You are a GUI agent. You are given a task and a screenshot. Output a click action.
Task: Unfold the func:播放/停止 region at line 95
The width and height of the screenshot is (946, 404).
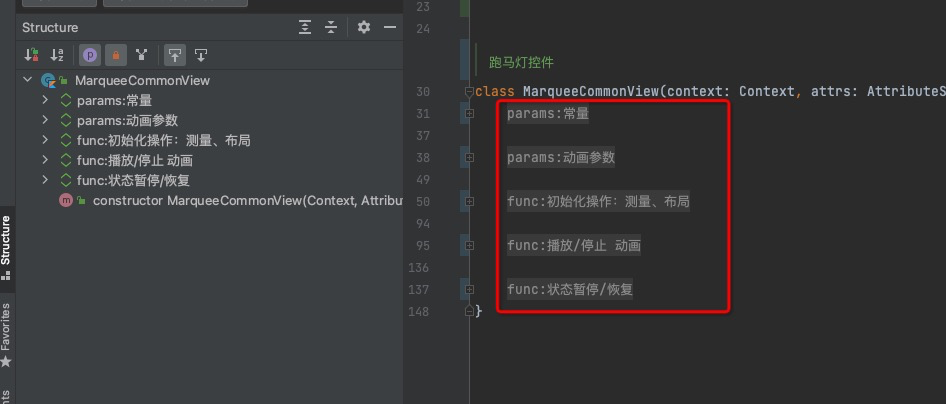pos(469,245)
